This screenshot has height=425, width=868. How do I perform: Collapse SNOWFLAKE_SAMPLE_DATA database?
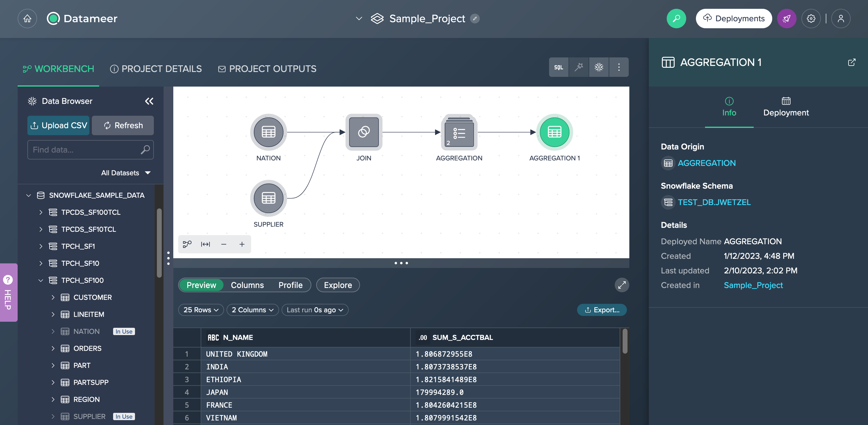coord(29,195)
